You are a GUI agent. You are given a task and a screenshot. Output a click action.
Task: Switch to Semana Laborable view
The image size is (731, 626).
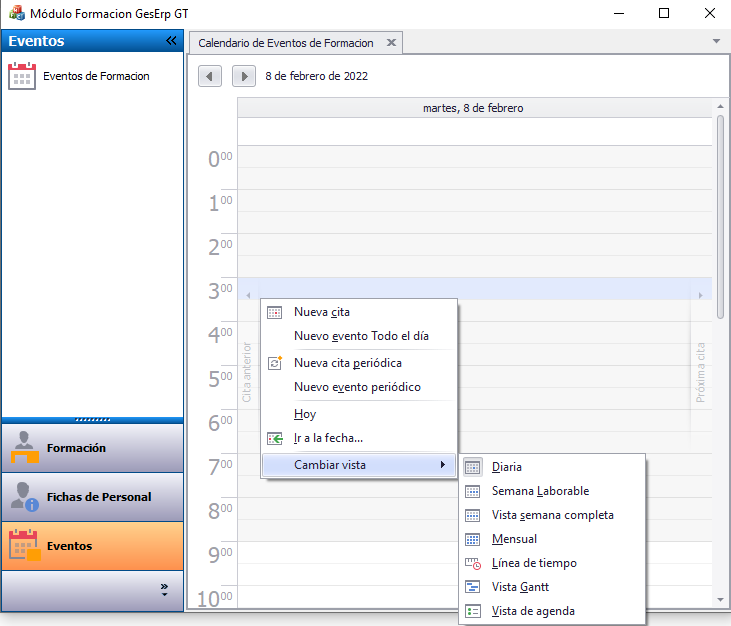pos(552,491)
